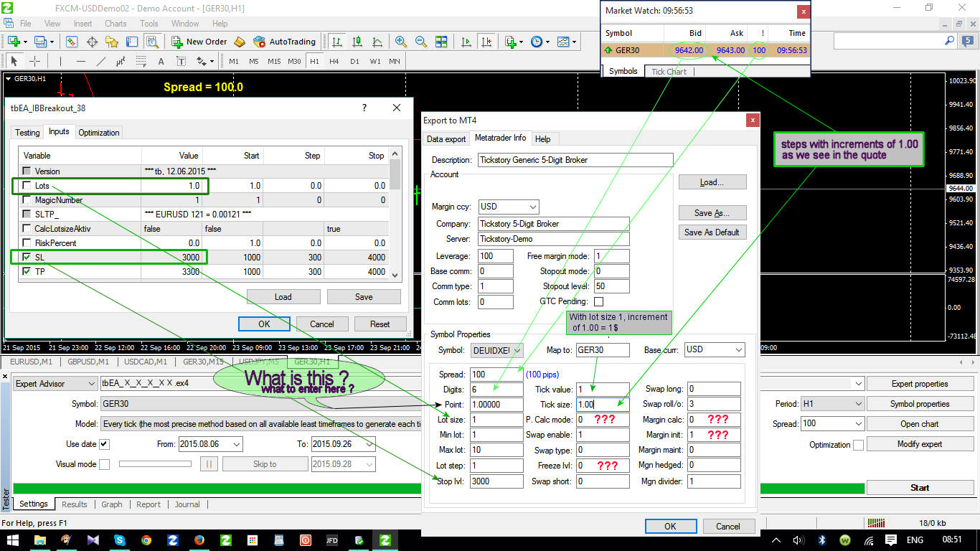The width and height of the screenshot is (980, 551).
Task: Switch to Tick Chart tab in Market Watch
Action: [669, 72]
